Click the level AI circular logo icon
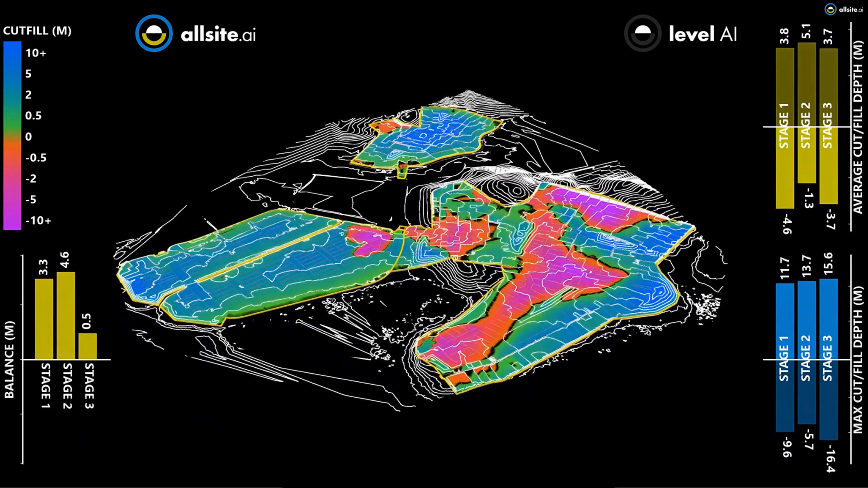Image resolution: width=868 pixels, height=488 pixels. [642, 33]
